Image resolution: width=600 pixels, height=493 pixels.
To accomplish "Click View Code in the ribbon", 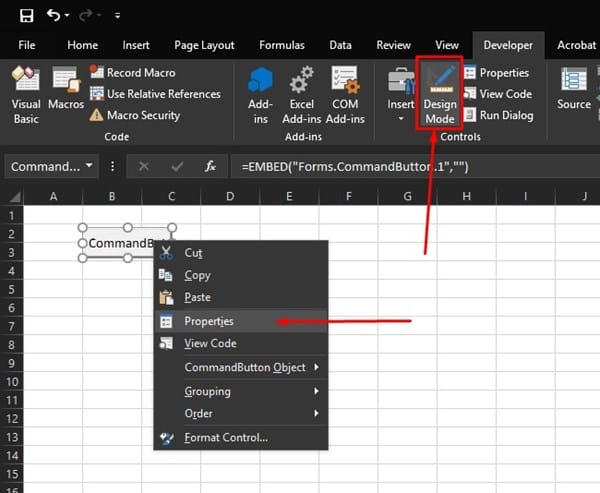I will [505, 94].
